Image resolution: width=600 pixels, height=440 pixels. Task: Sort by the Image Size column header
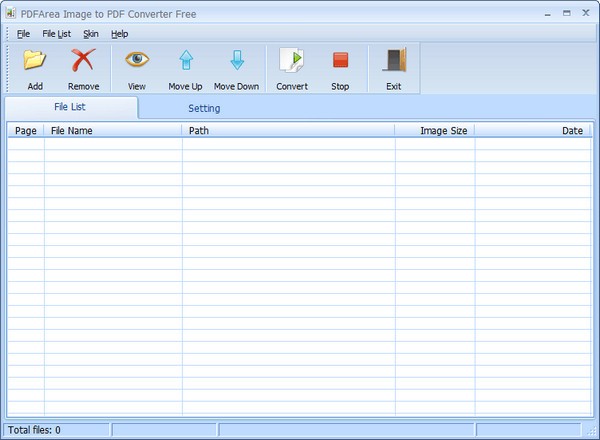point(435,130)
